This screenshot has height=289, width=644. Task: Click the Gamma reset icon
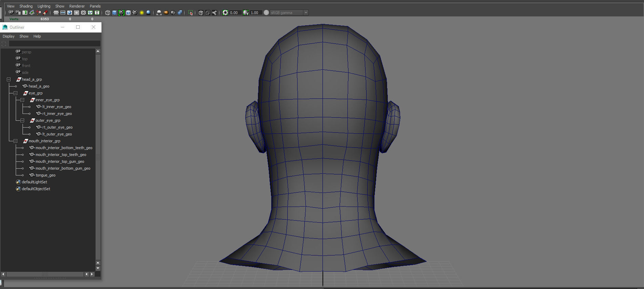[x=246, y=13]
